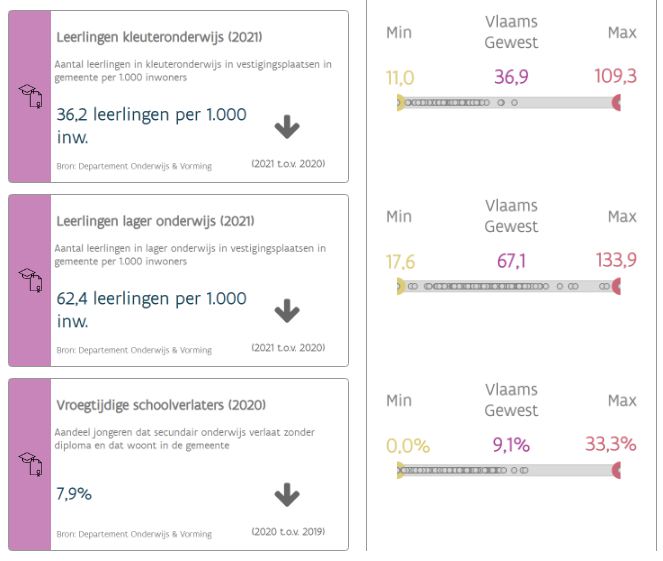This screenshot has height=561, width=663.
Task: Click the red Max marker on the kleuteronderwijs slider
Action: pos(616,102)
